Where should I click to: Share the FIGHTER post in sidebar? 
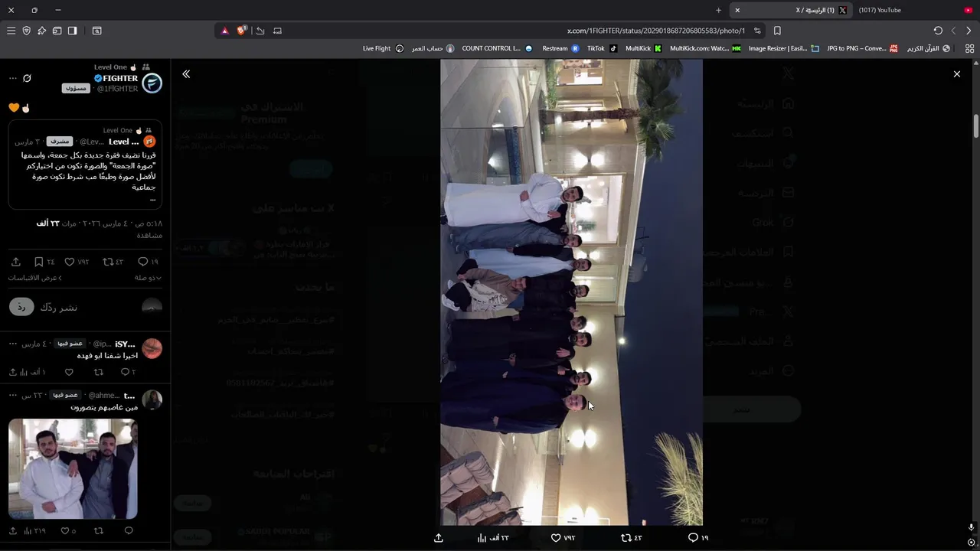(15, 262)
